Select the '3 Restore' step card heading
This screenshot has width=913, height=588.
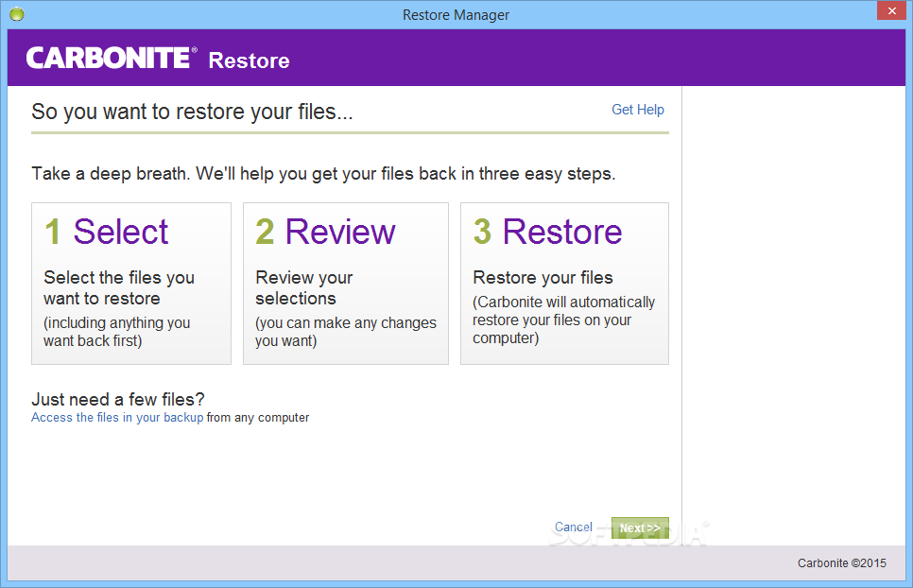(547, 232)
